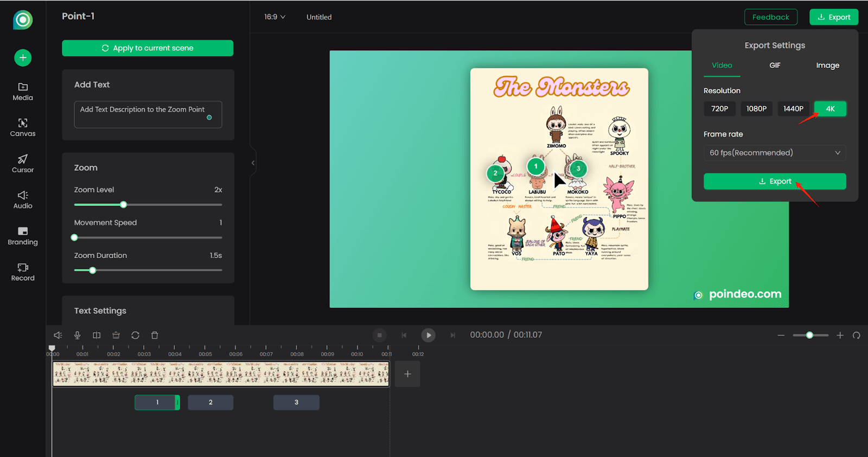Select zoom block 1 in timeline
The width and height of the screenshot is (868, 457).
pyautogui.click(x=157, y=402)
